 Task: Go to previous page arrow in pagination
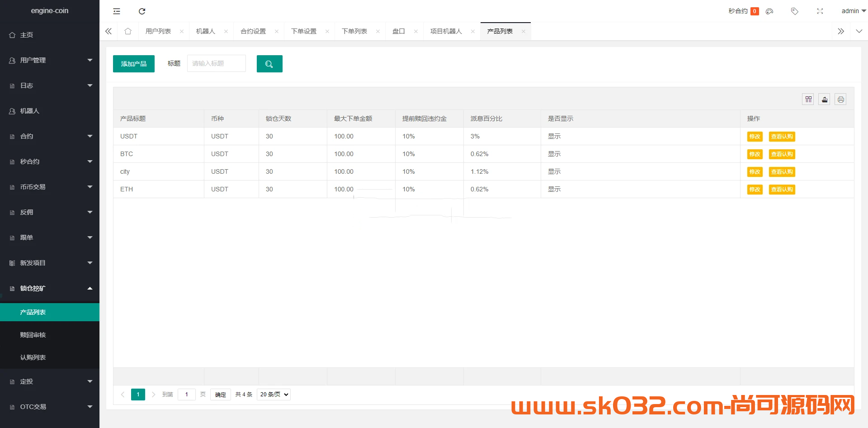[x=123, y=395]
